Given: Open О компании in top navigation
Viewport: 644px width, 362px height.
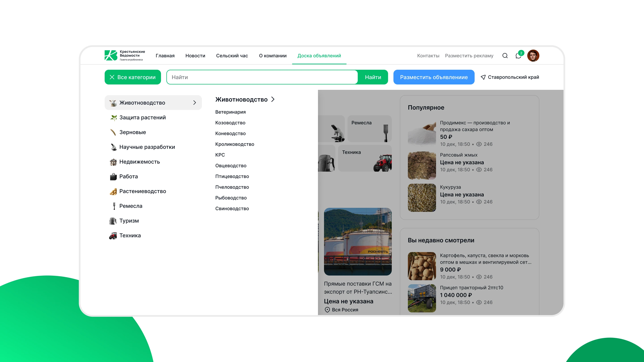Looking at the screenshot, I should [x=273, y=56].
